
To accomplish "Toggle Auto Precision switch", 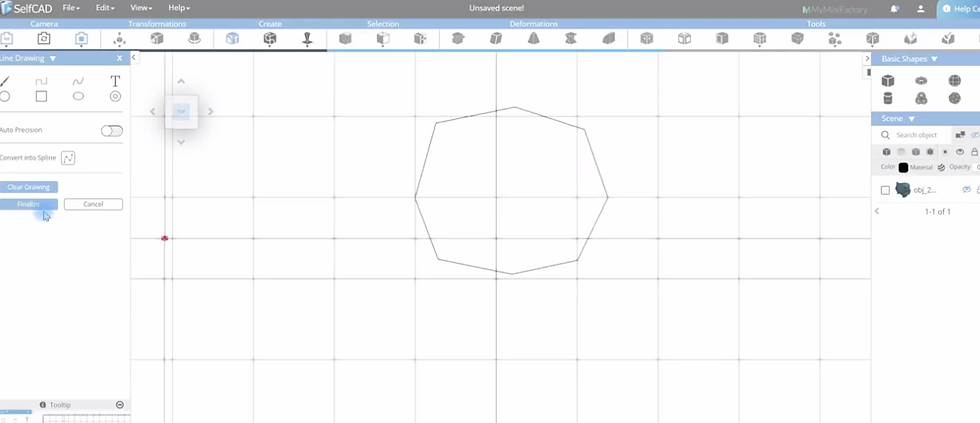I will [x=112, y=131].
